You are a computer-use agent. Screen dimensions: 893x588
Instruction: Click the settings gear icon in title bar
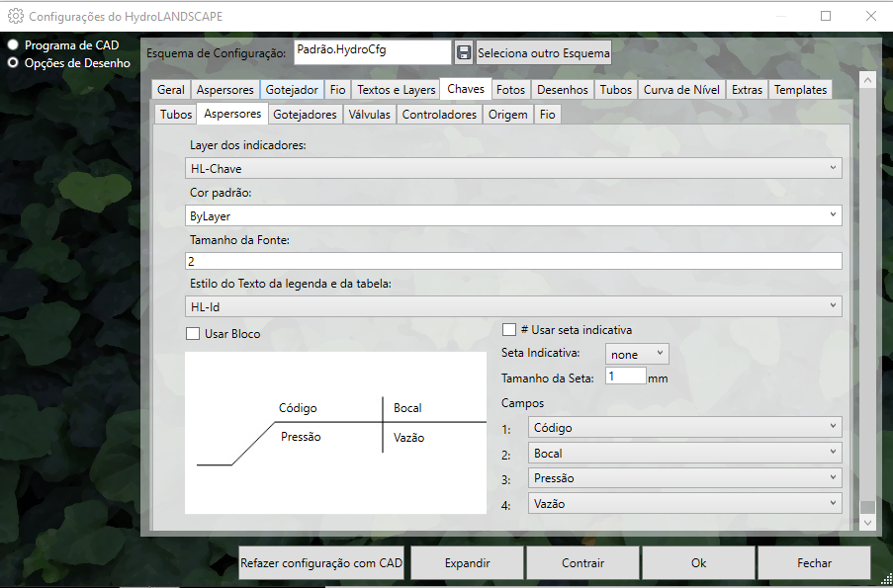tap(16, 16)
